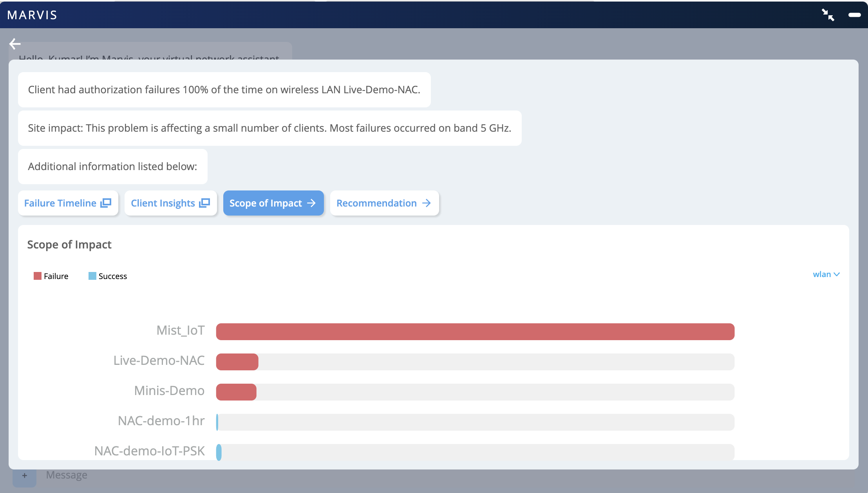Open Client Insights
This screenshot has width=868, height=493.
(x=163, y=203)
